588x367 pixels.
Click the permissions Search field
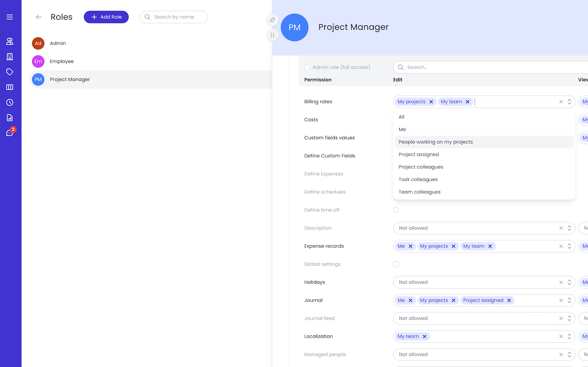pos(491,67)
